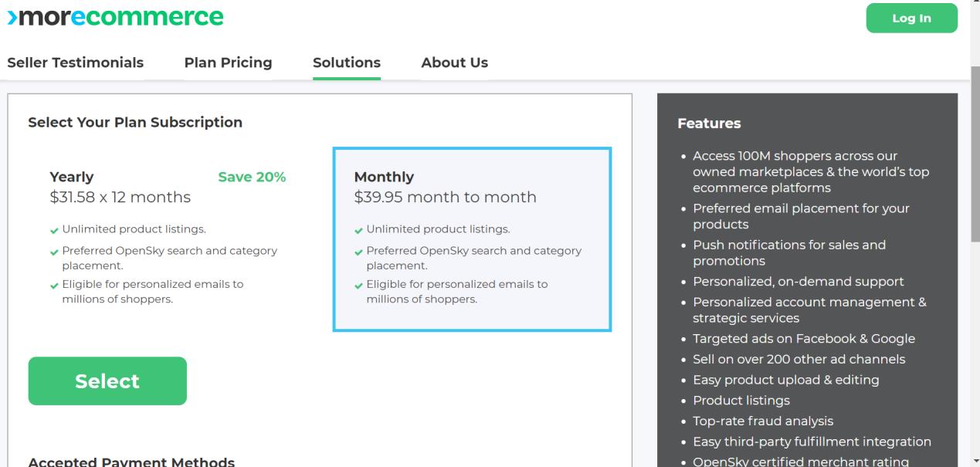This screenshot has width=980, height=467.
Task: Click checkmark next to Monthly OpenSky search placement
Action: (359, 252)
